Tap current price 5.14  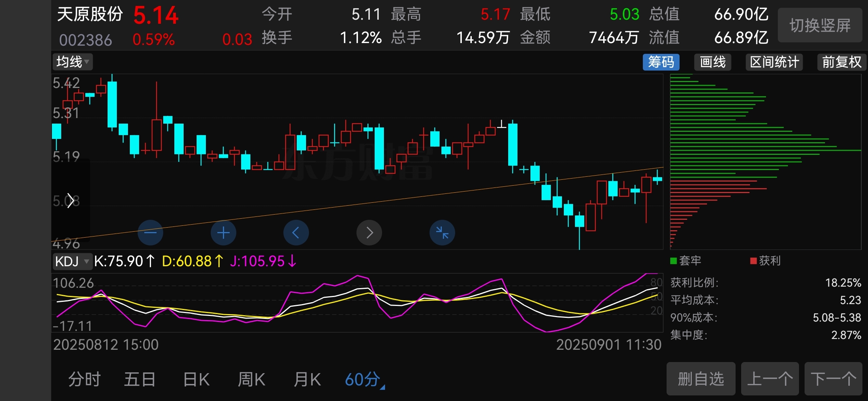pyautogui.click(x=156, y=16)
